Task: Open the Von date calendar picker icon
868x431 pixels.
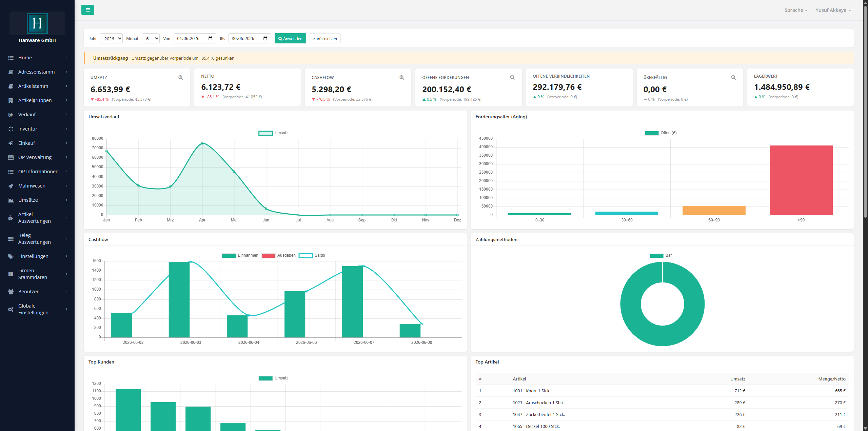Action: pyautogui.click(x=210, y=38)
